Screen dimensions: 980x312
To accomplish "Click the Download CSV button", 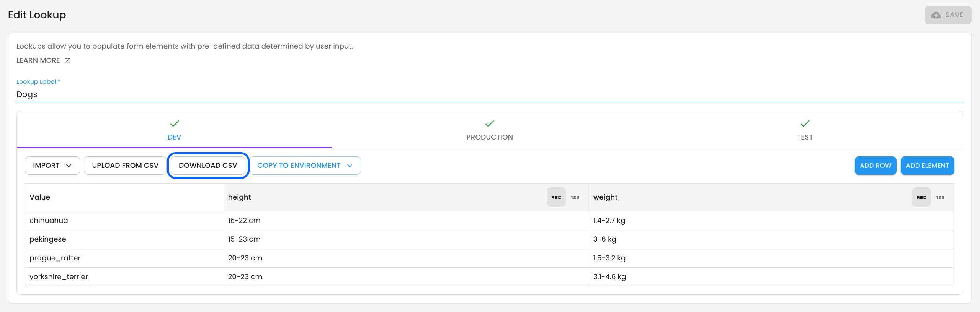I will pyautogui.click(x=208, y=166).
